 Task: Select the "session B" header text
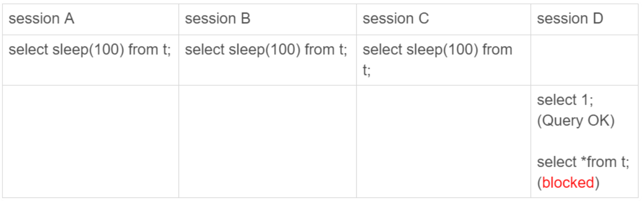(218, 19)
